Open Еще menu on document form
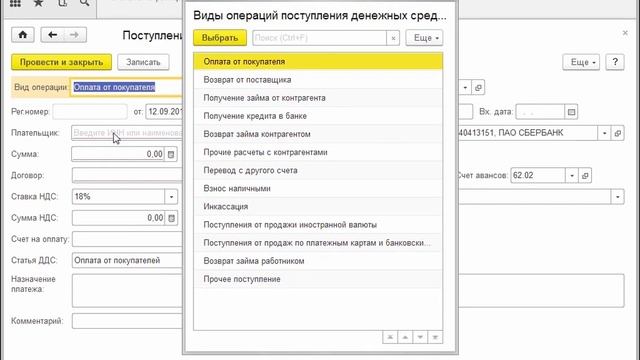The width and height of the screenshot is (640, 360). (581, 62)
